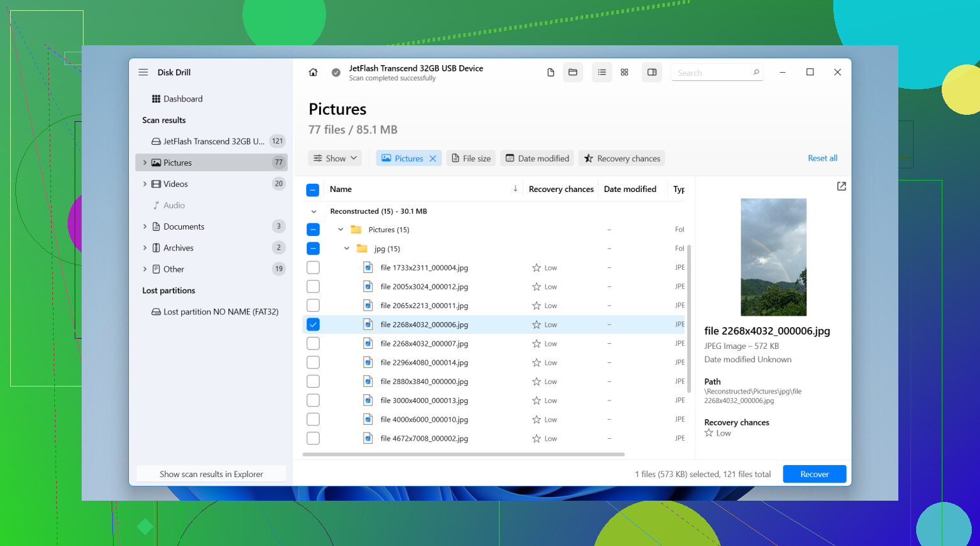Click the scan completed checkmark status icon
The image size is (980, 546).
(336, 73)
